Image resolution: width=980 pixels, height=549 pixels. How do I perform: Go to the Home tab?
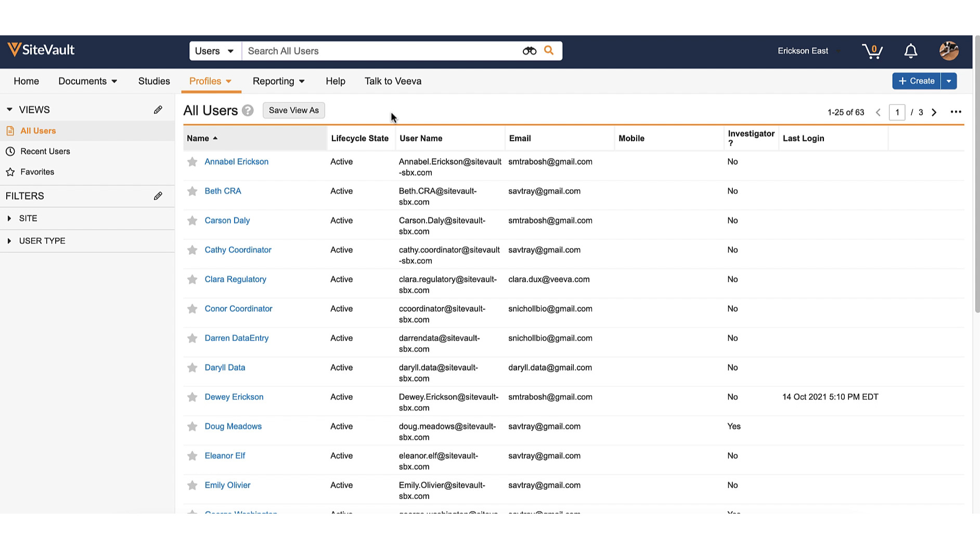pyautogui.click(x=27, y=81)
